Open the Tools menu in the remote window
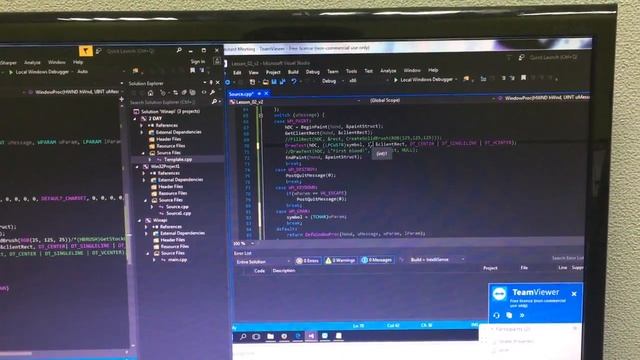Viewport: 640px width, 360px height. 351,71
